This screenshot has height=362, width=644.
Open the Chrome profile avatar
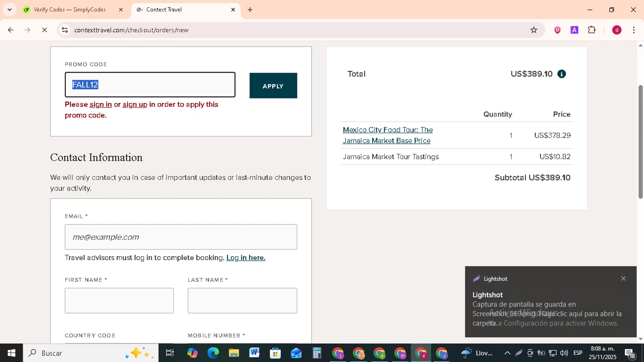[x=617, y=30]
